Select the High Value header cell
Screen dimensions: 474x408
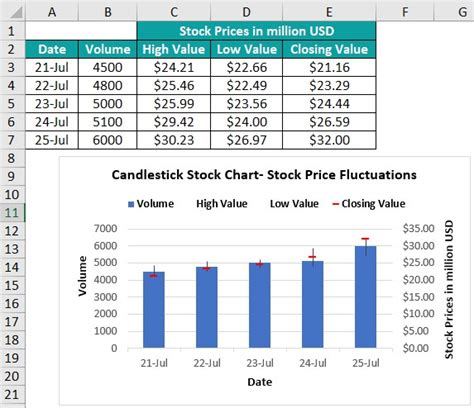click(x=174, y=49)
